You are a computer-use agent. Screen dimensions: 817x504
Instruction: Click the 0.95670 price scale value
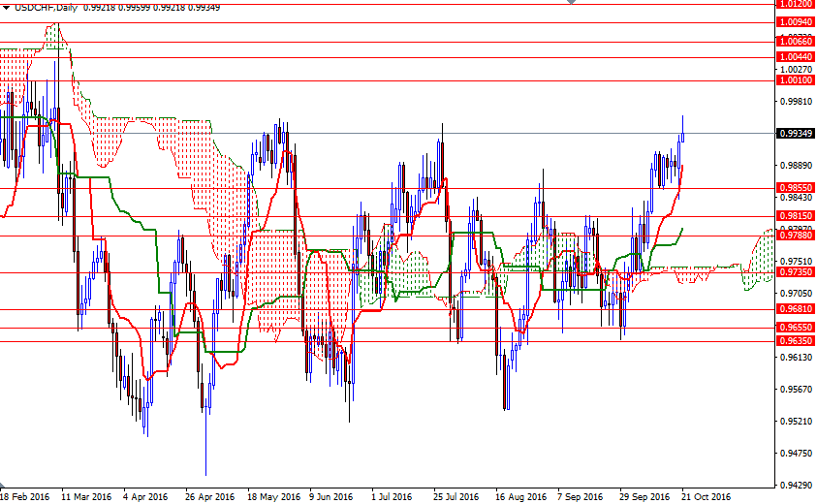796,389
